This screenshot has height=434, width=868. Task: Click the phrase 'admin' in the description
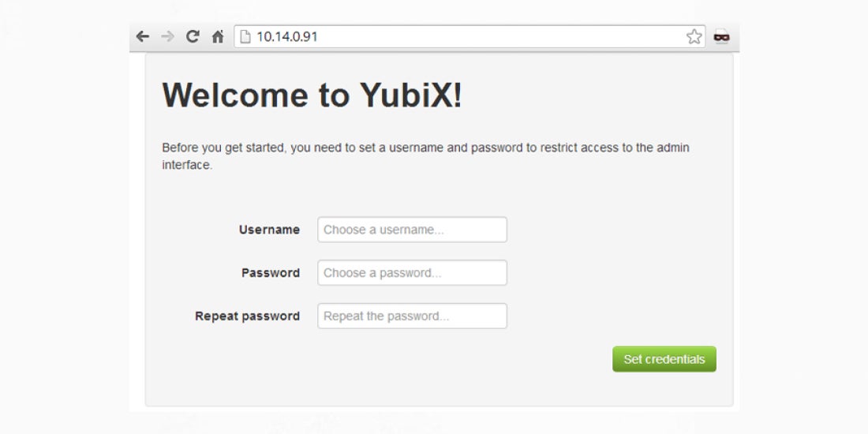673,148
